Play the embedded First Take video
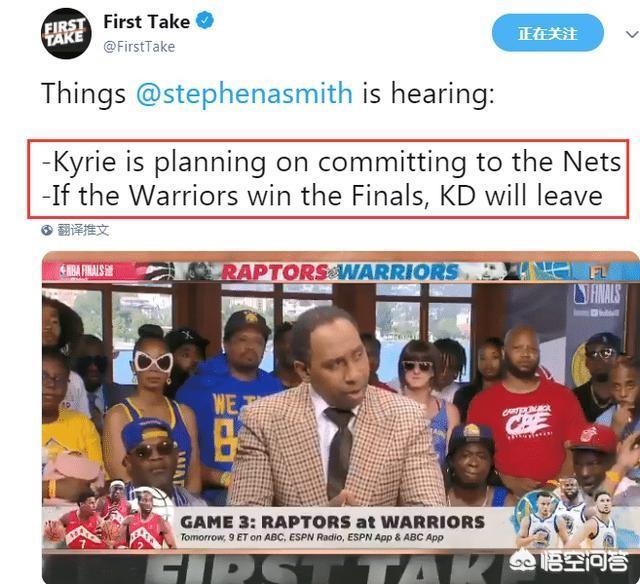 (341, 417)
